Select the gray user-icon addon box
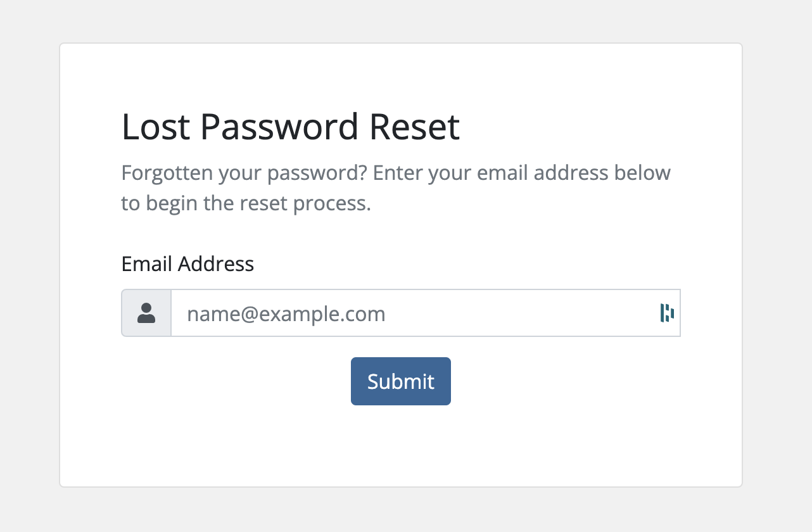Screen dimensions: 812x532 click(x=146, y=313)
